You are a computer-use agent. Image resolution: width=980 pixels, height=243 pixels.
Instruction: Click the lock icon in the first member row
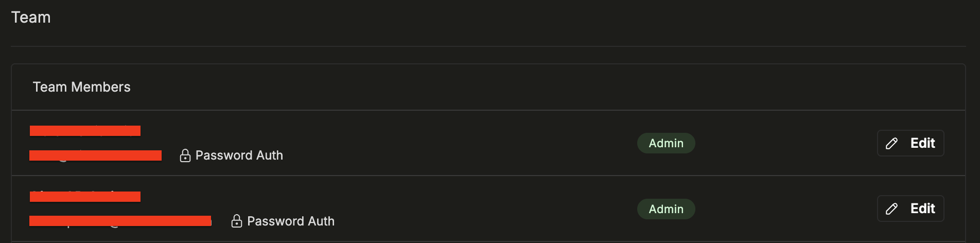(185, 155)
